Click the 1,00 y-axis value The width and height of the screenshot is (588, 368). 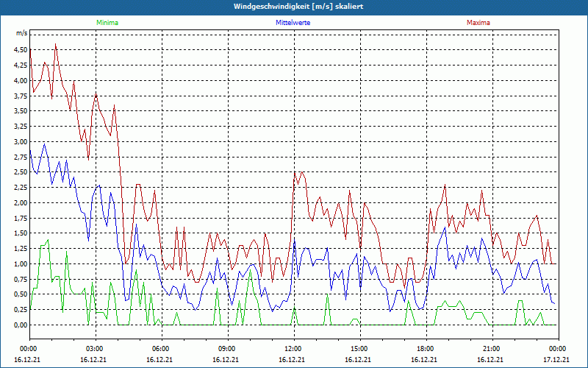point(21,264)
